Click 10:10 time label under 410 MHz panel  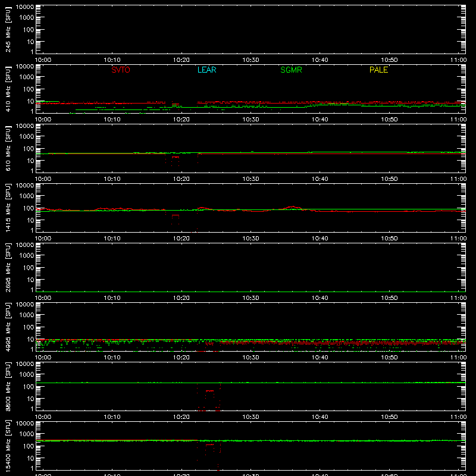pos(112,120)
